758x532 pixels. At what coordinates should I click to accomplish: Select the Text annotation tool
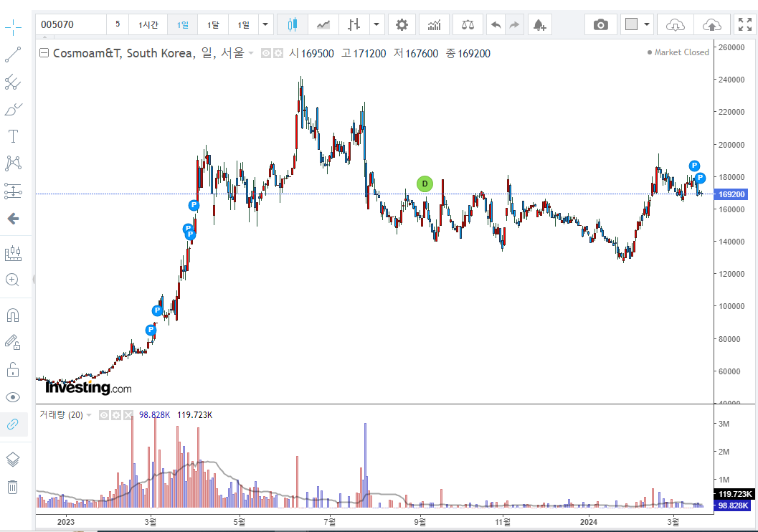(13, 136)
